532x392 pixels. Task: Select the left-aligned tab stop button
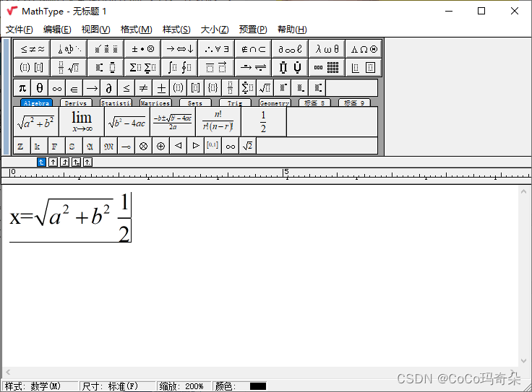click(41, 162)
